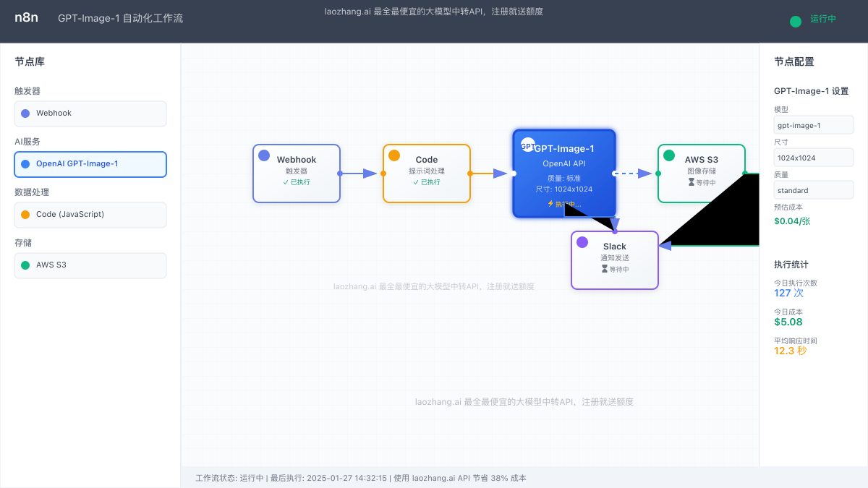Viewport: 868px width, 488px height.
Task: Click the n8n logo in the header
Action: (26, 17)
